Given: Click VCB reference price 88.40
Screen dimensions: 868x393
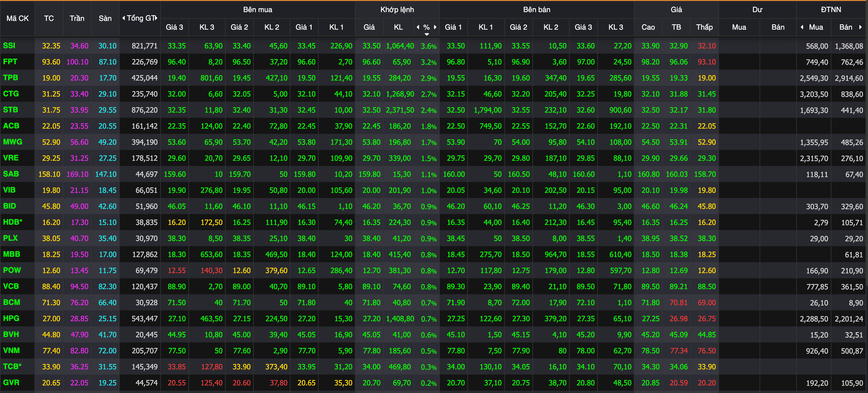Looking at the screenshot, I should pos(51,287).
